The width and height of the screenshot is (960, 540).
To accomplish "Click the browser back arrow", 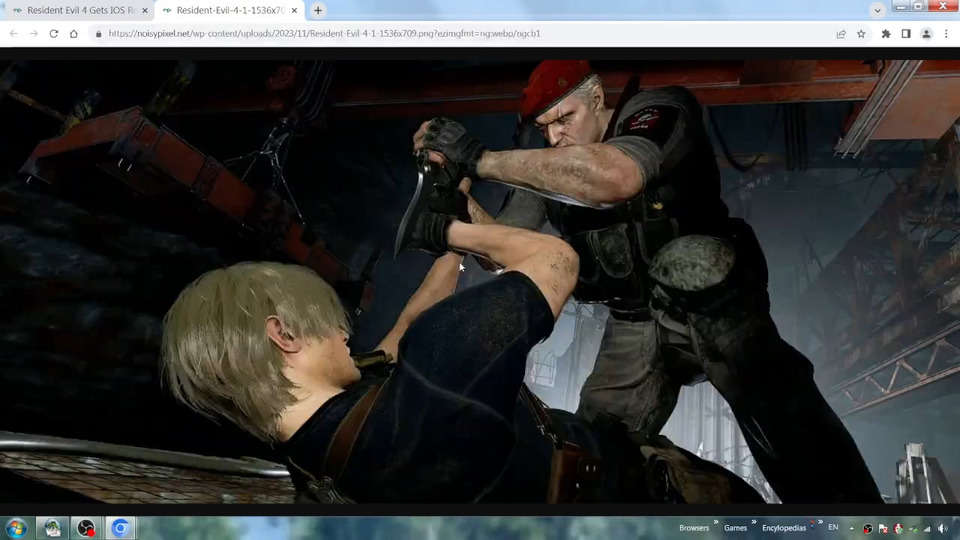I will tap(13, 34).
